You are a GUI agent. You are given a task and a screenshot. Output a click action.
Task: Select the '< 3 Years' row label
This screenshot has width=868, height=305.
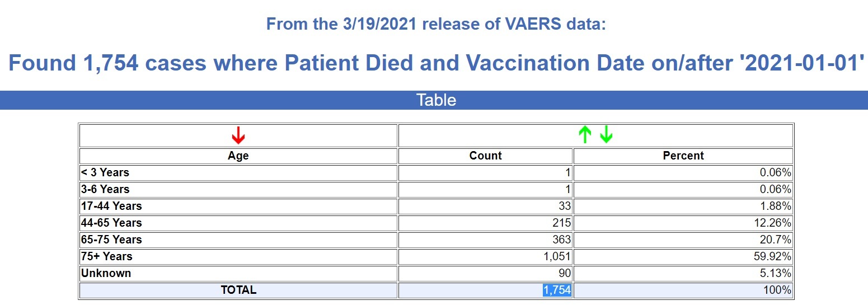(105, 172)
